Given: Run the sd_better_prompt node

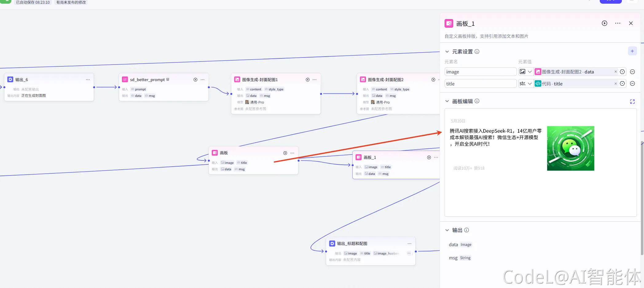Looking at the screenshot, I should tap(195, 80).
